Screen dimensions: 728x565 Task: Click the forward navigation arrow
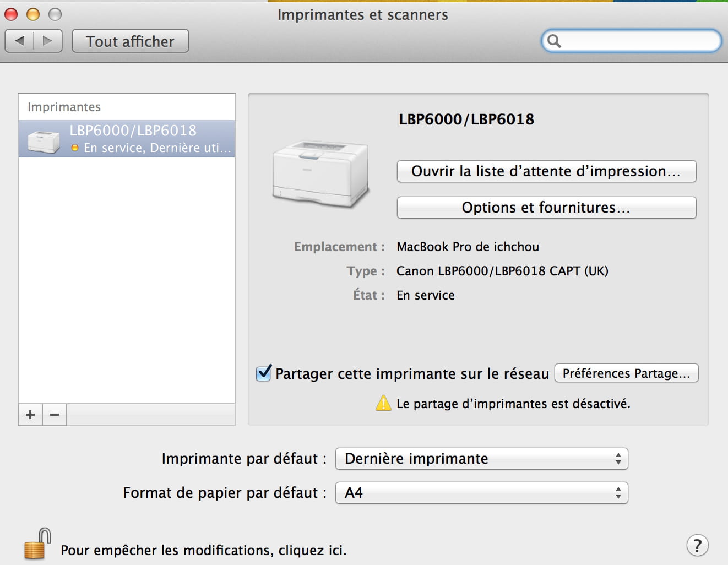click(48, 41)
